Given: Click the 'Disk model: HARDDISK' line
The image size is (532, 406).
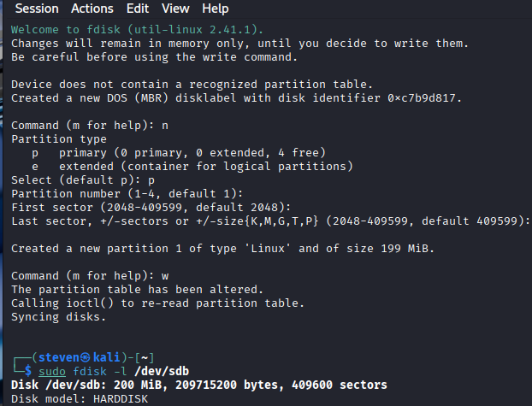Looking at the screenshot, I should [x=80, y=397].
